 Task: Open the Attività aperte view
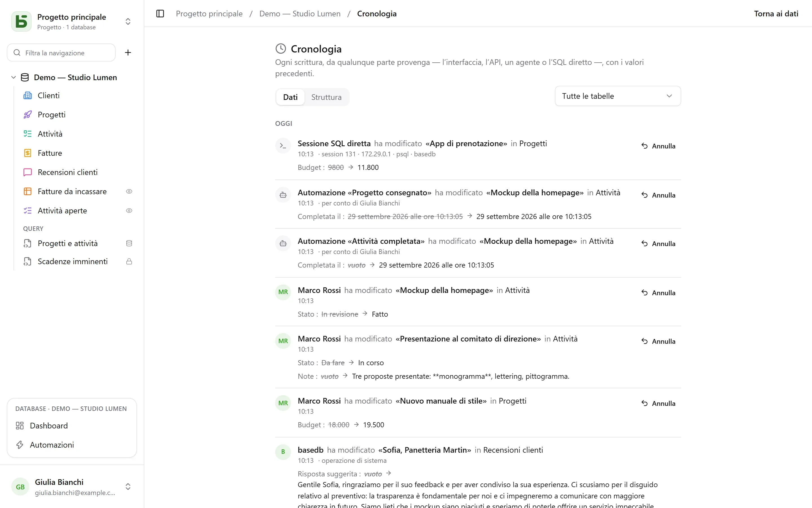(72, 210)
